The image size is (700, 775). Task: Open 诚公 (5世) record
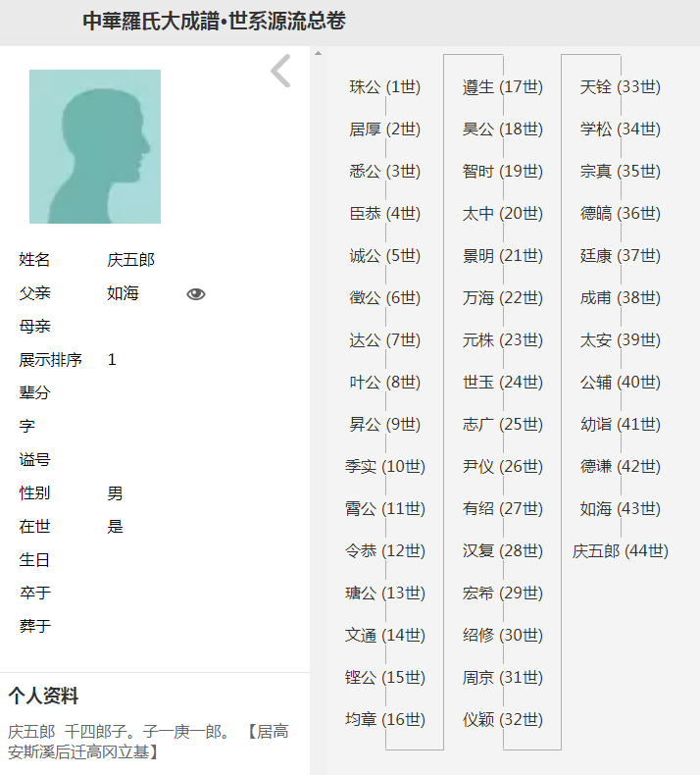point(385,255)
